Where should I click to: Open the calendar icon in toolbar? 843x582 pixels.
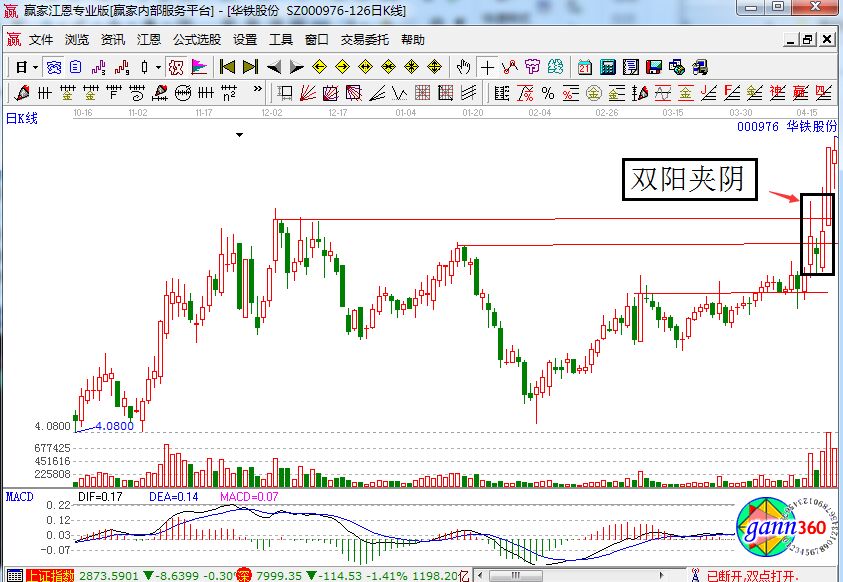[585, 67]
